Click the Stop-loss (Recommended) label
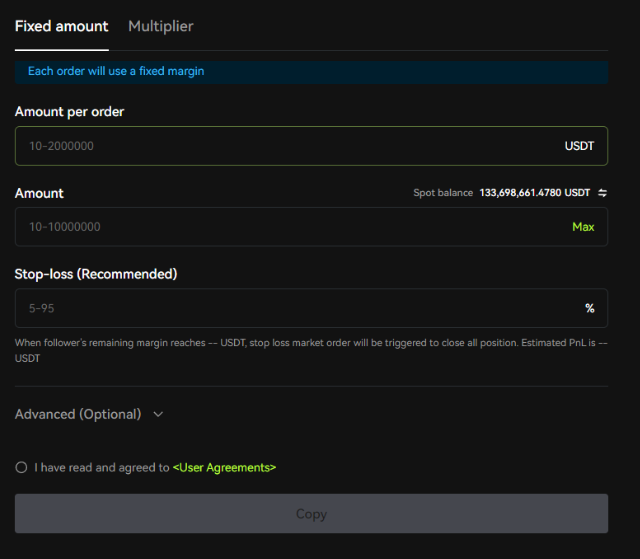This screenshot has height=559, width=640. pos(96,274)
